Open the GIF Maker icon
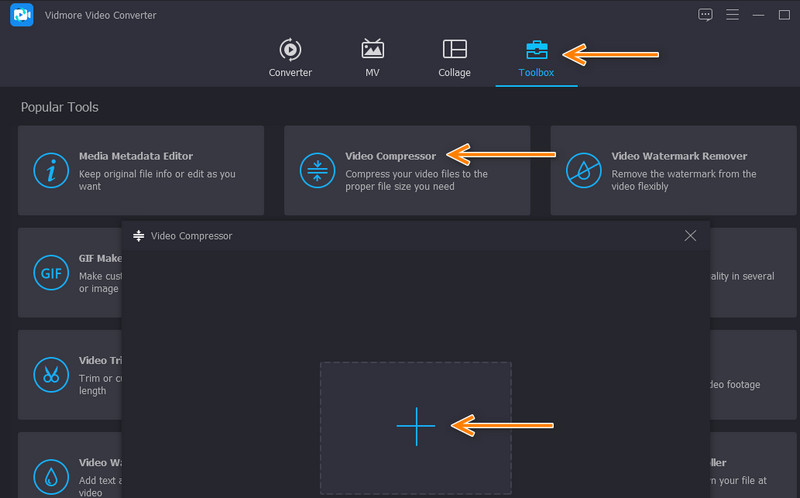This screenshot has height=498, width=800. [50, 272]
